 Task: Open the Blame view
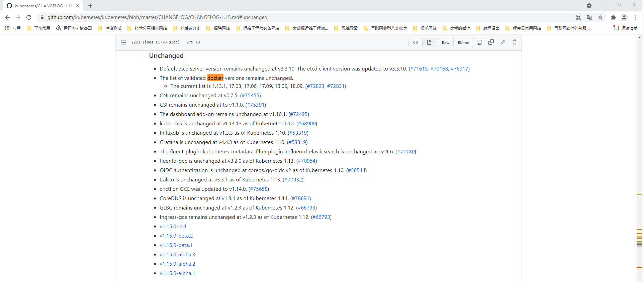463,43
